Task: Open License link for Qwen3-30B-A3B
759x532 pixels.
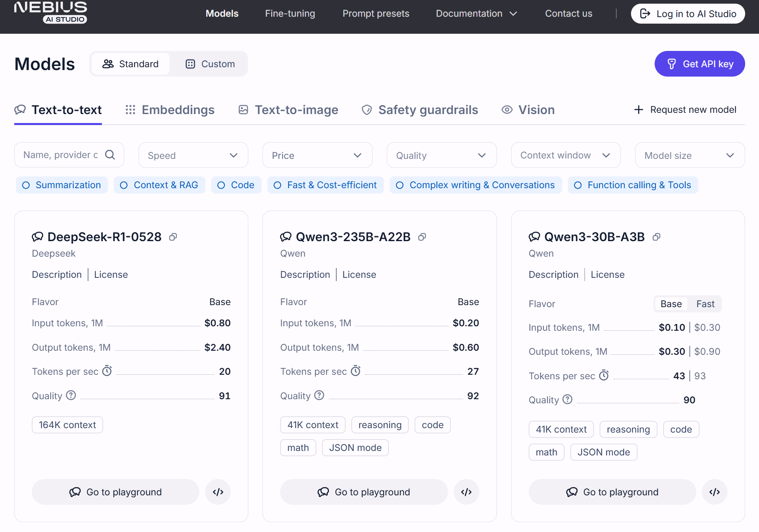Action: [607, 275]
